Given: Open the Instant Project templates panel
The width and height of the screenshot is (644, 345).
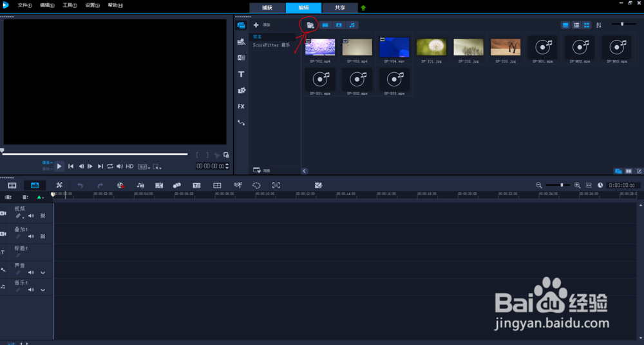Looking at the screenshot, I should (241, 41).
